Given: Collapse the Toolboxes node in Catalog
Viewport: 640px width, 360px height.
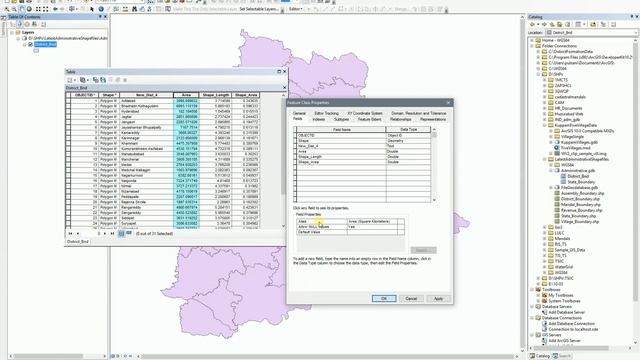Looking at the screenshot, I should 532,289.
